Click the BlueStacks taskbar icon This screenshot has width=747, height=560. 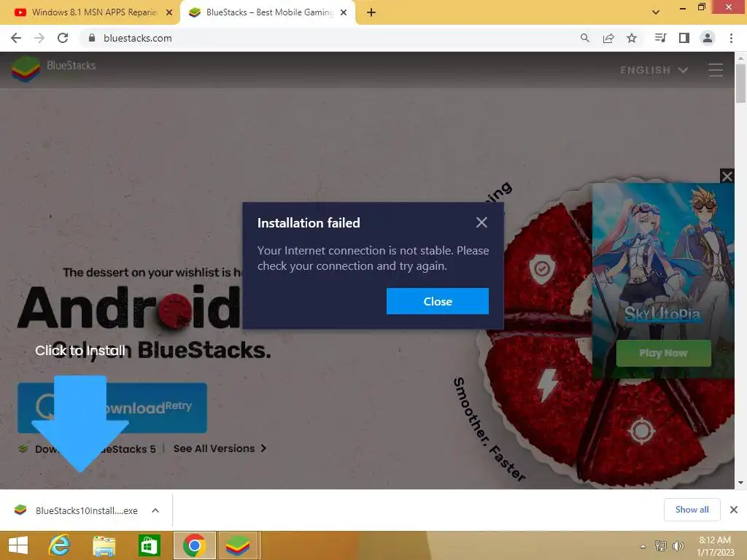point(238,545)
